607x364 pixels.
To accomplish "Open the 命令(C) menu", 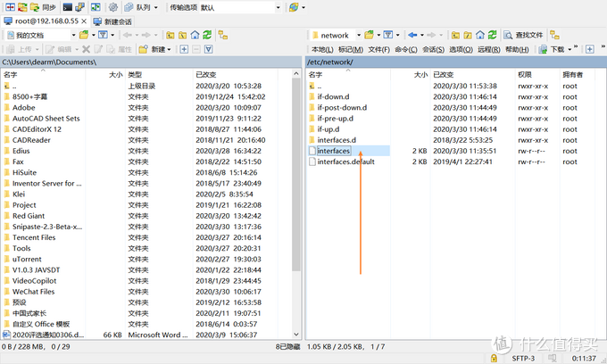I will 406,49.
